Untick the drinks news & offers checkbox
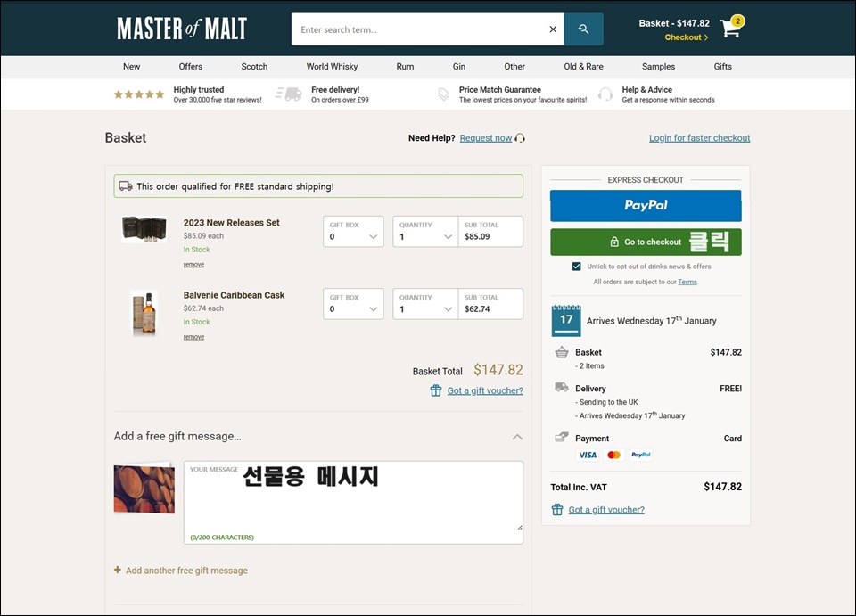 (577, 267)
